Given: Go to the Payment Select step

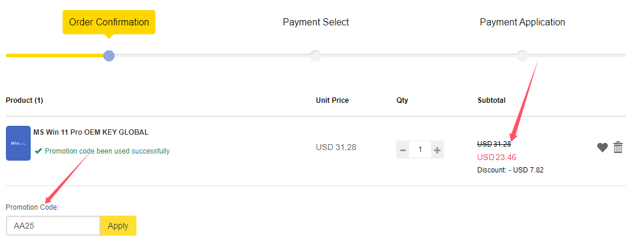Looking at the screenshot, I should click(x=316, y=22).
